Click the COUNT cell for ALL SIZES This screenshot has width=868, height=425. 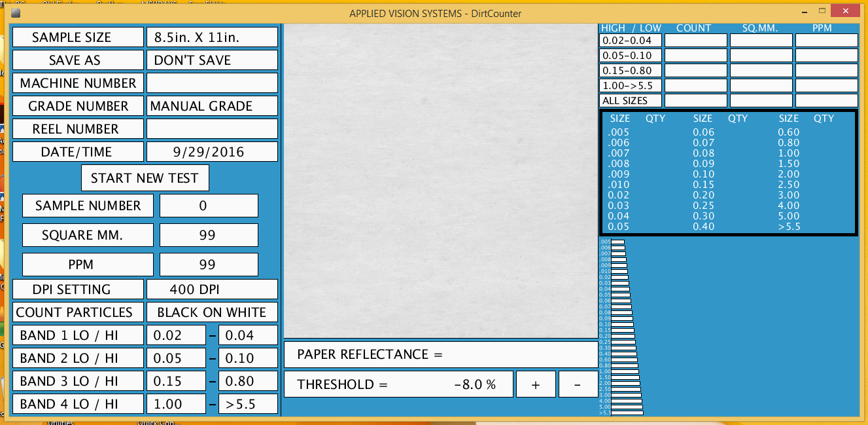[696, 101]
